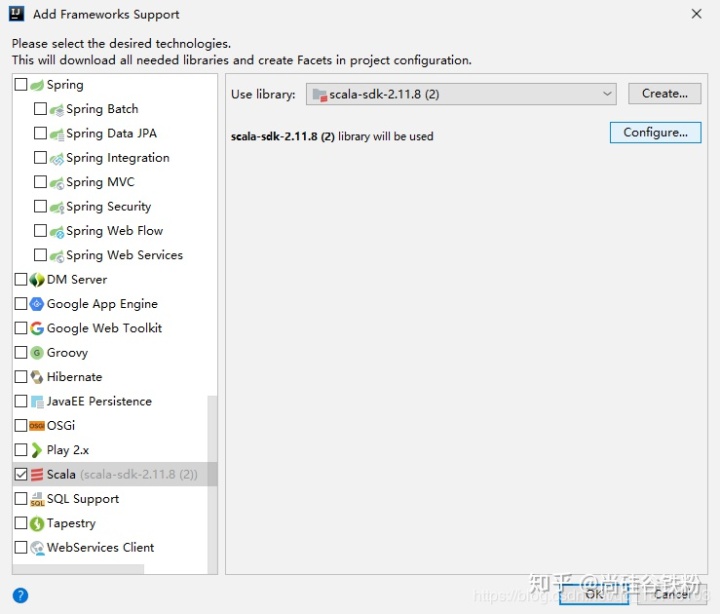Click the Spring Batch icon
Viewport: 720px width, 614px height.
[x=56, y=110]
